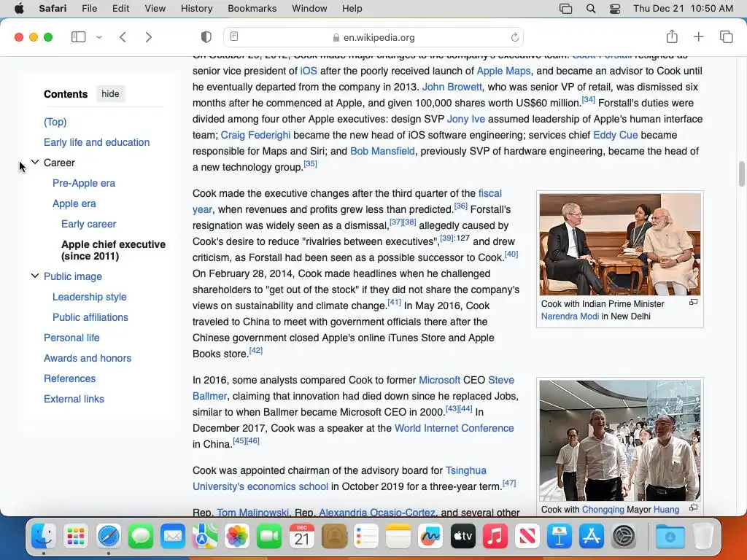The width and height of the screenshot is (747, 560).
Task: Show the Reader view page icon
Action: pos(234,36)
